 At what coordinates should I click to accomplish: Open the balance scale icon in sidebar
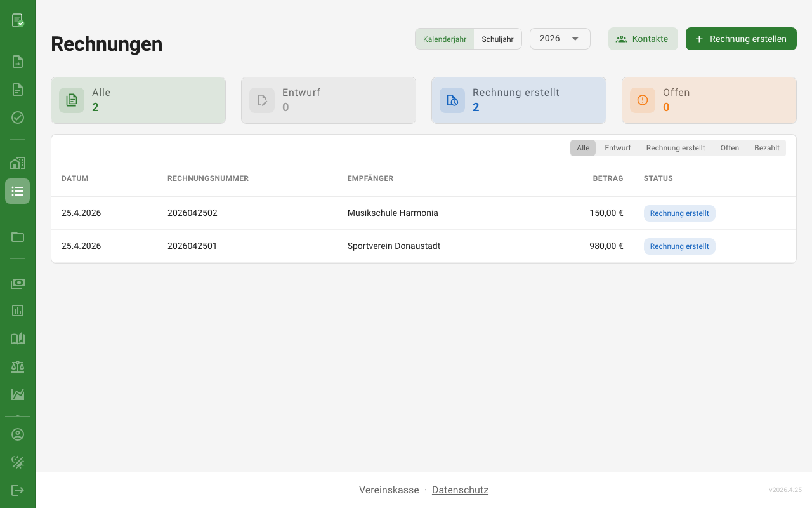pyautogui.click(x=18, y=366)
